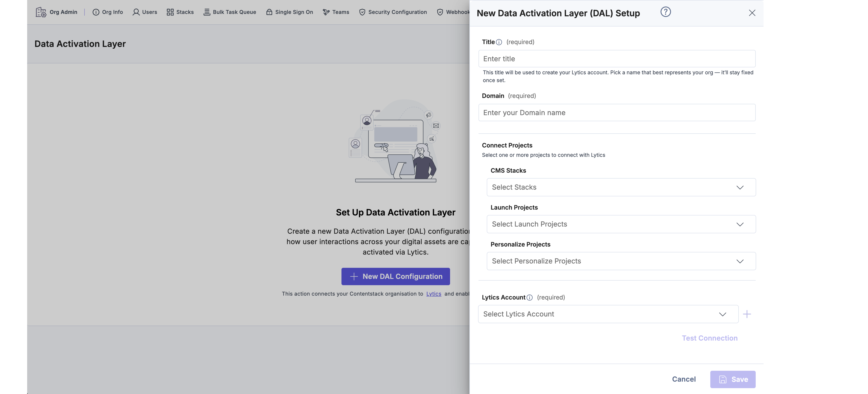Open the Bulk Task Queue tab

[230, 12]
